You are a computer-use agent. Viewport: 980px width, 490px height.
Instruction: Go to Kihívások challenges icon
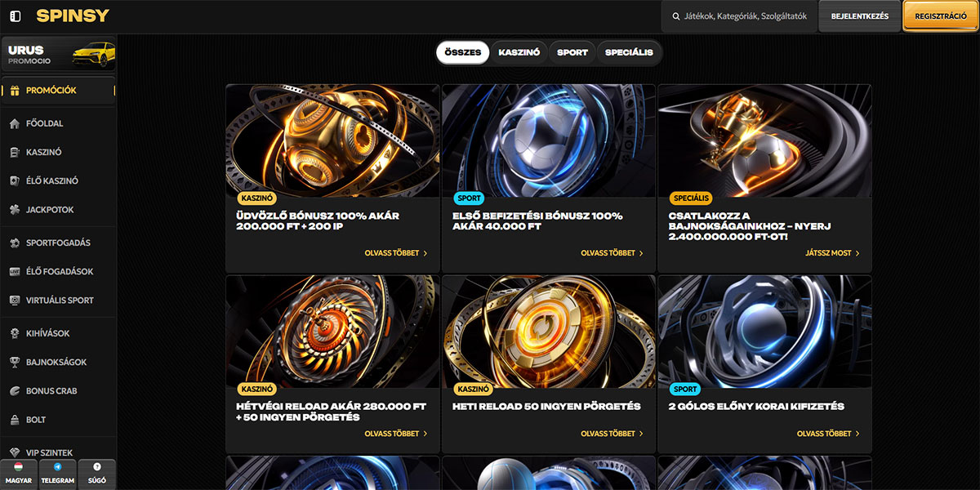click(x=15, y=333)
